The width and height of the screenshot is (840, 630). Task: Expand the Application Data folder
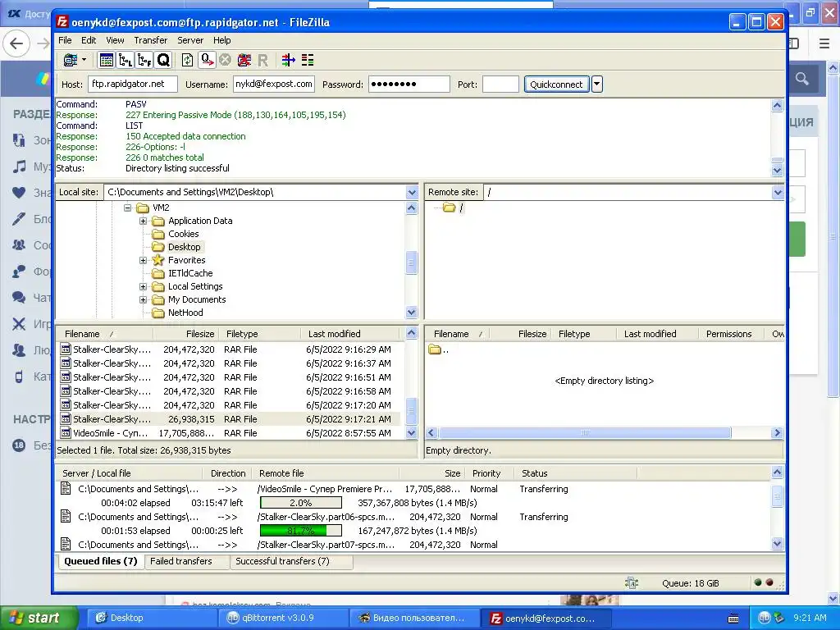pyautogui.click(x=143, y=221)
